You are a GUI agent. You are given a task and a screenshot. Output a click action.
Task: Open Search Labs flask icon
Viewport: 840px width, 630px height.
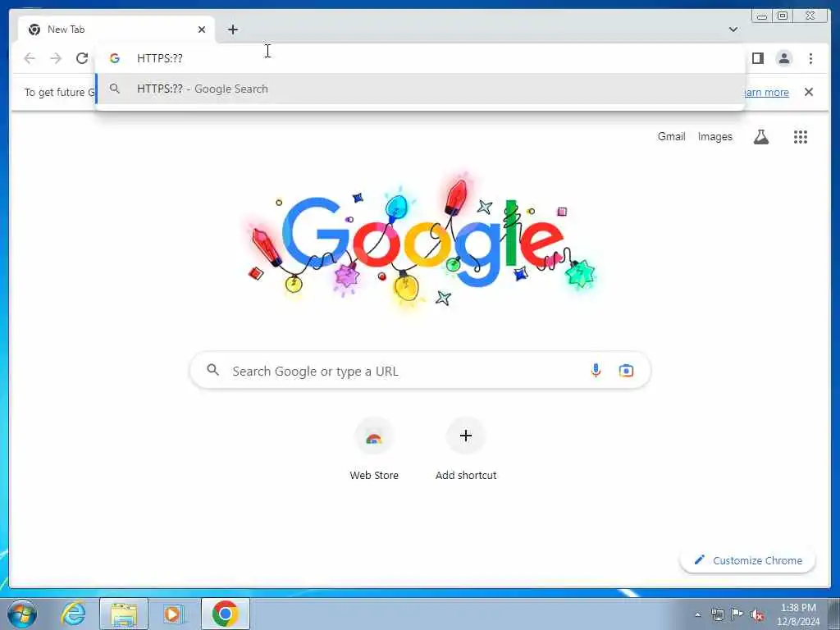pos(760,137)
